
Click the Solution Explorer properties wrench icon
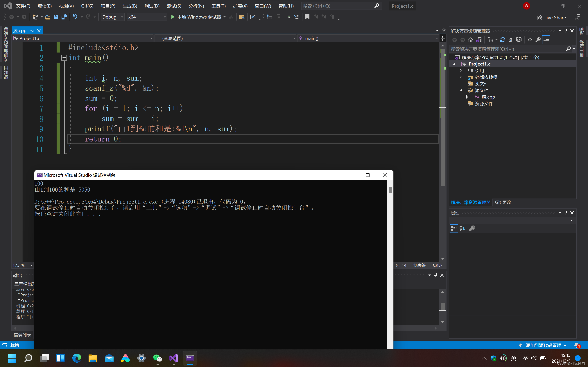(x=538, y=40)
